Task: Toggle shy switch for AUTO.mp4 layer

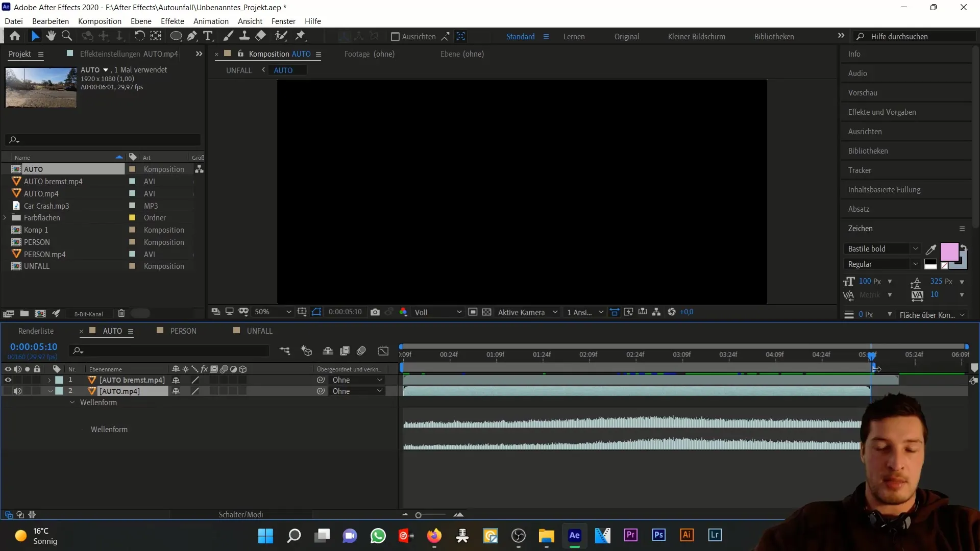Action: coord(176,391)
